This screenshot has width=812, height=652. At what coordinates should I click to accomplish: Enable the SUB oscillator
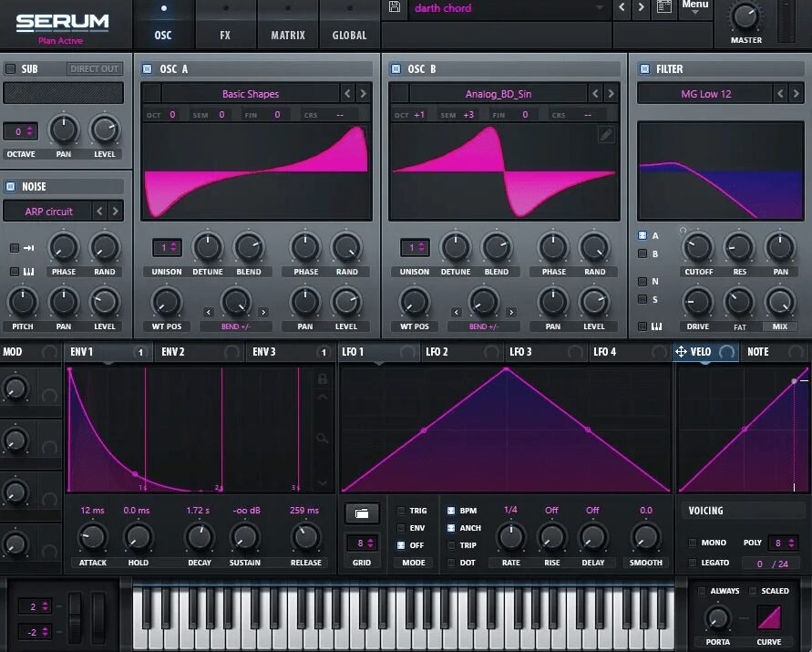tap(10, 69)
